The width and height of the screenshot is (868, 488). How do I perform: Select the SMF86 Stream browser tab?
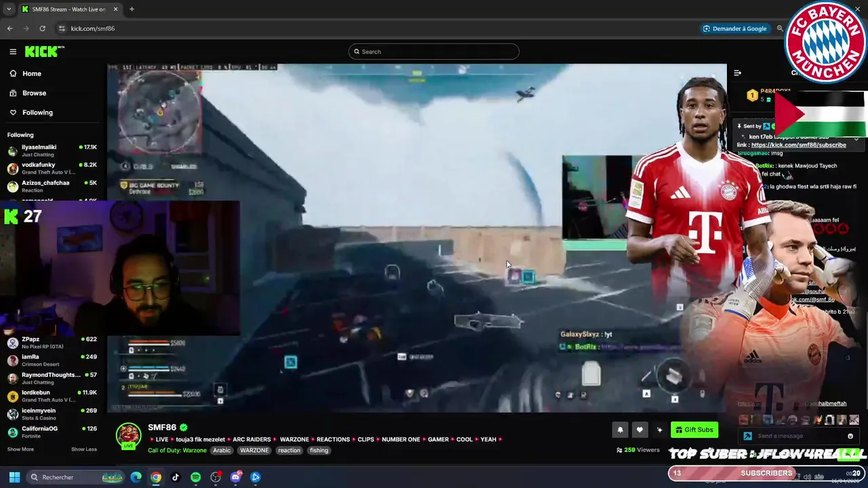[x=69, y=9]
